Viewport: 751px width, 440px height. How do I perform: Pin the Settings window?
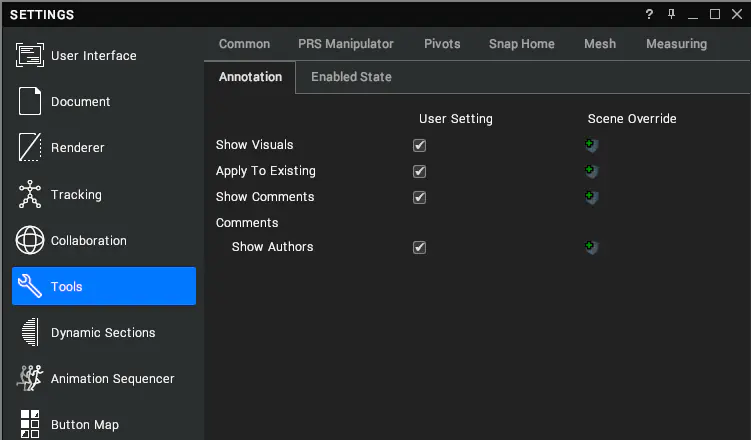pos(671,14)
